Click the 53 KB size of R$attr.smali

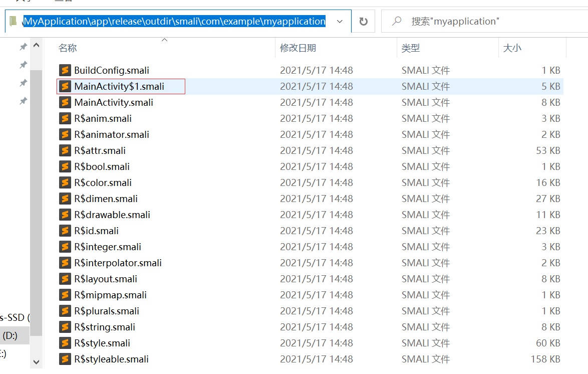548,150
